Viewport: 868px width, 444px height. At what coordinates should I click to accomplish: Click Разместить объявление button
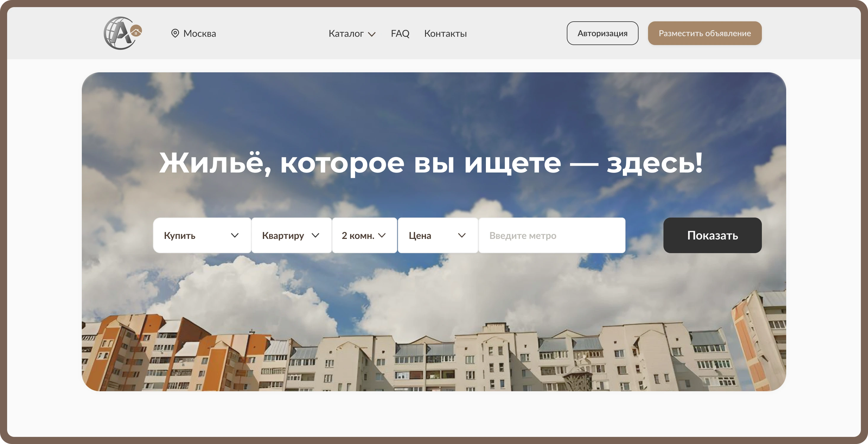705,33
